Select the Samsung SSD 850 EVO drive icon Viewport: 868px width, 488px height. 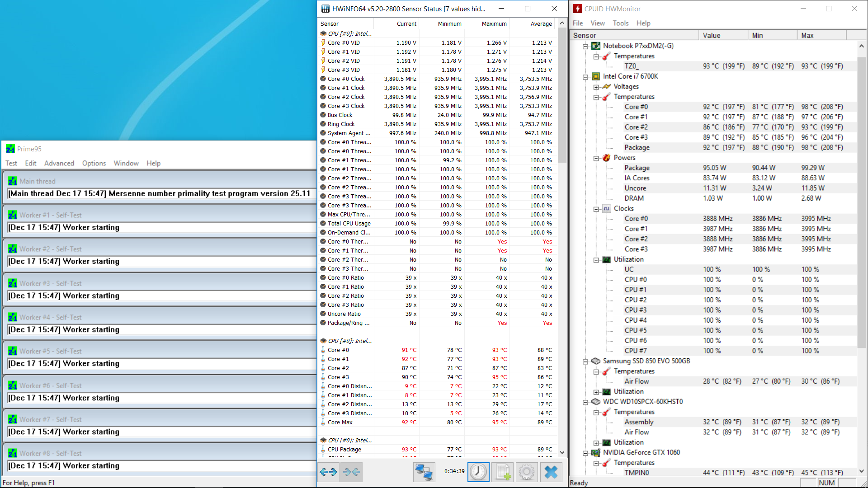pyautogui.click(x=596, y=361)
